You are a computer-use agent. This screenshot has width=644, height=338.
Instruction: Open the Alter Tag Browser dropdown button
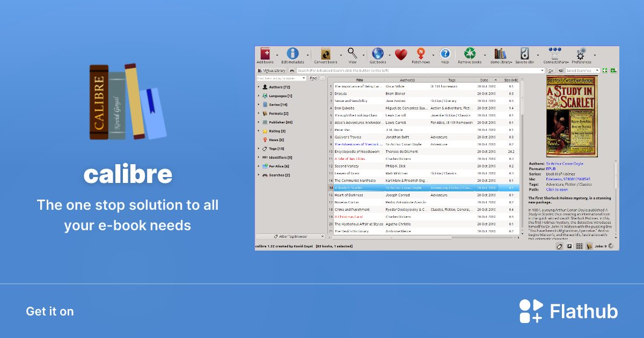coord(291,236)
